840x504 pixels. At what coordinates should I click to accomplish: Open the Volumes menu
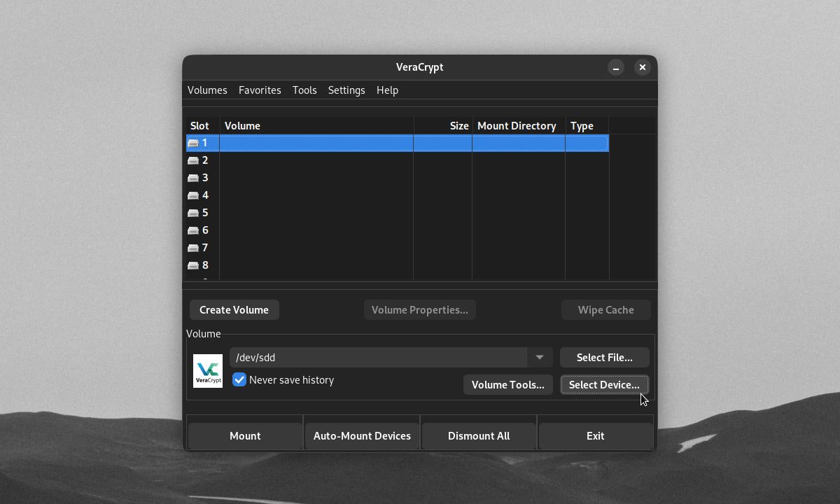207,90
